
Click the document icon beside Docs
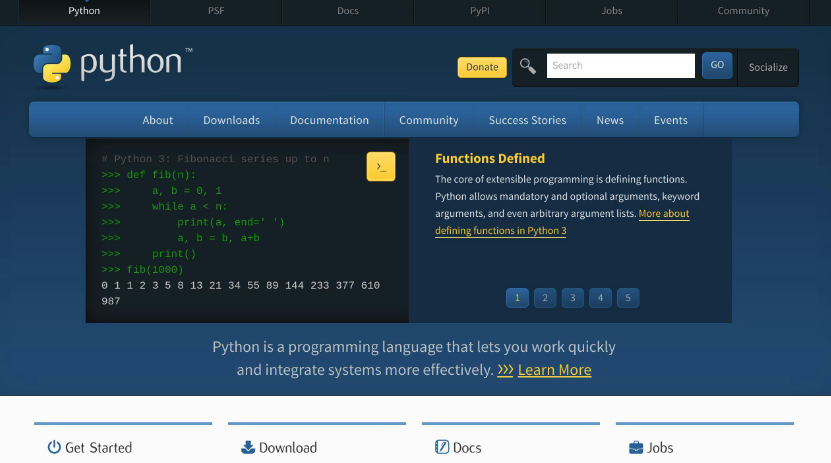[x=441, y=447]
